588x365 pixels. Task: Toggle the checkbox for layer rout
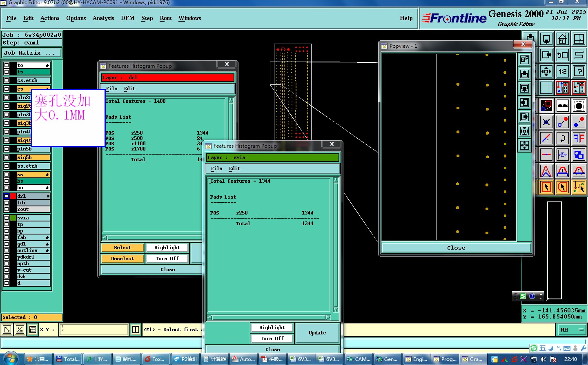(7, 209)
